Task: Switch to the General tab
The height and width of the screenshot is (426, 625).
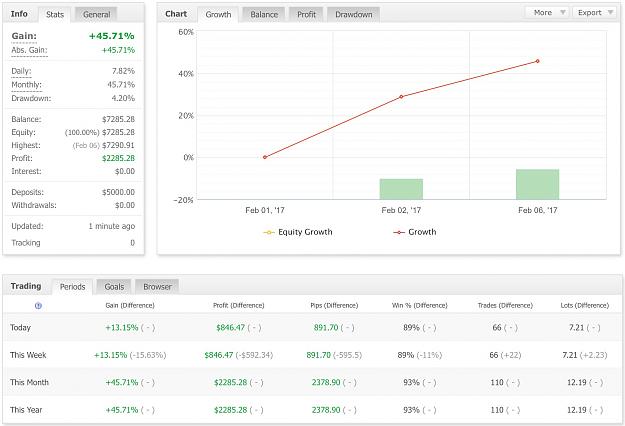Action: [96, 14]
